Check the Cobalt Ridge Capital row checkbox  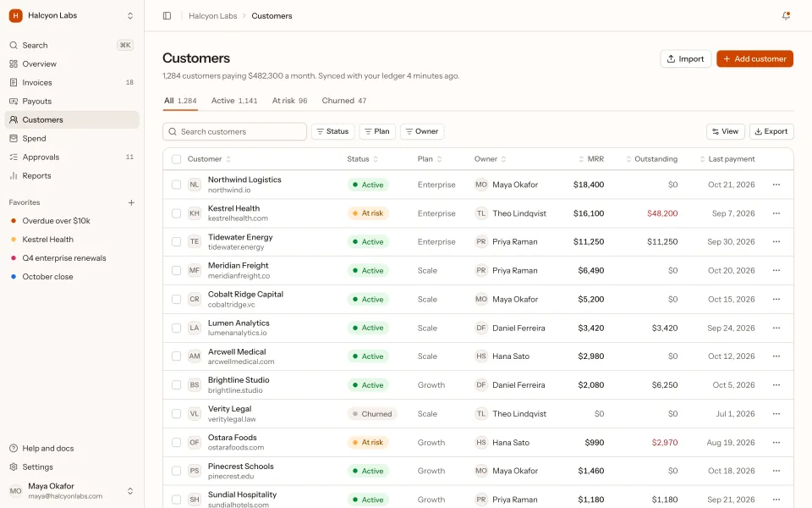click(177, 299)
